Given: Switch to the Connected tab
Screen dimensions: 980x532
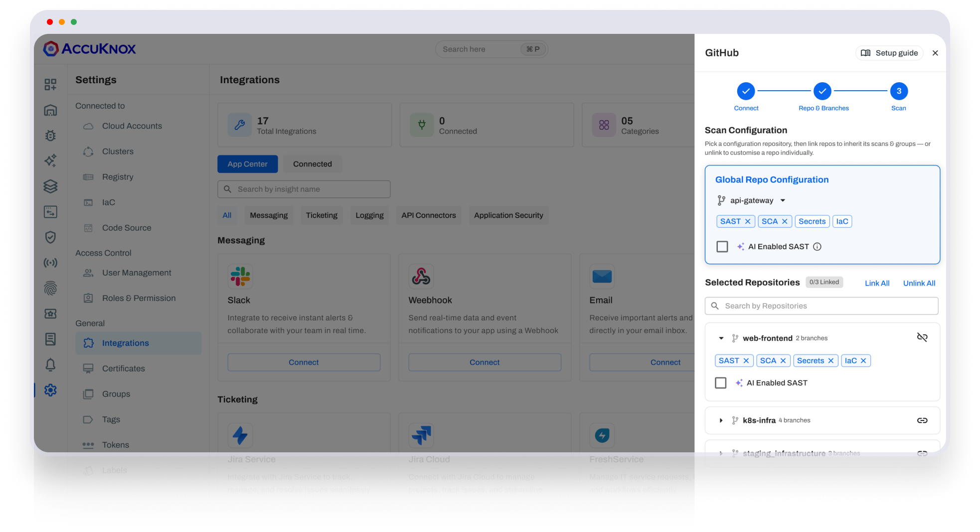Looking at the screenshot, I should [313, 164].
